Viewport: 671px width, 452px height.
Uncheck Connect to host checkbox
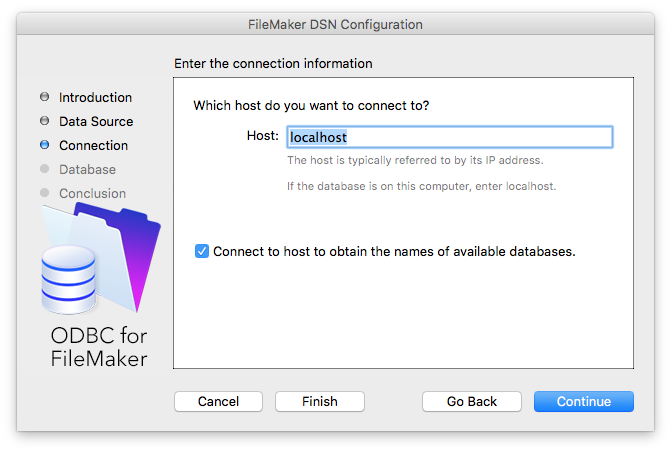pos(202,251)
